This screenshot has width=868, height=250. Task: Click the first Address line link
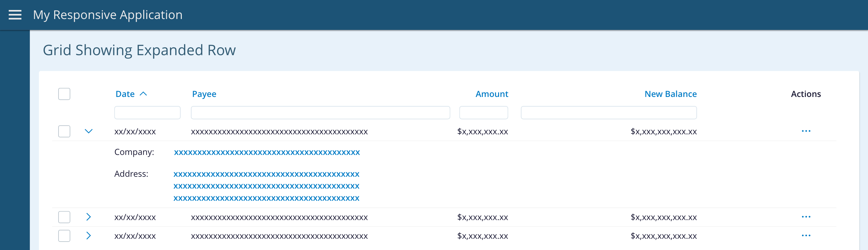[266, 175]
